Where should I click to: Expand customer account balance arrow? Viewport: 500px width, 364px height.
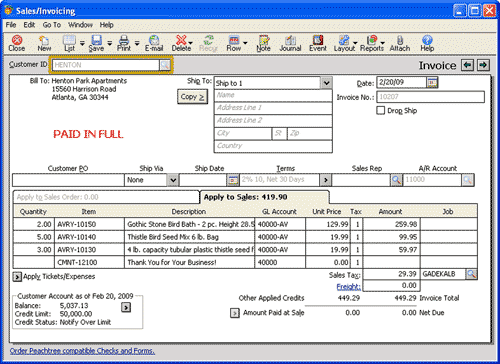click(x=126, y=307)
